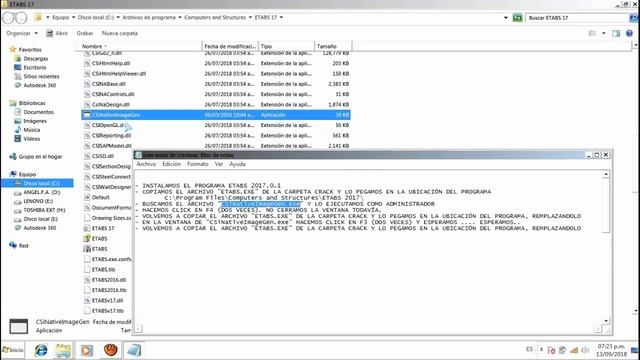The height and width of the screenshot is (360, 640).
Task: Select Grupo en el hogar
Action: 40,156
